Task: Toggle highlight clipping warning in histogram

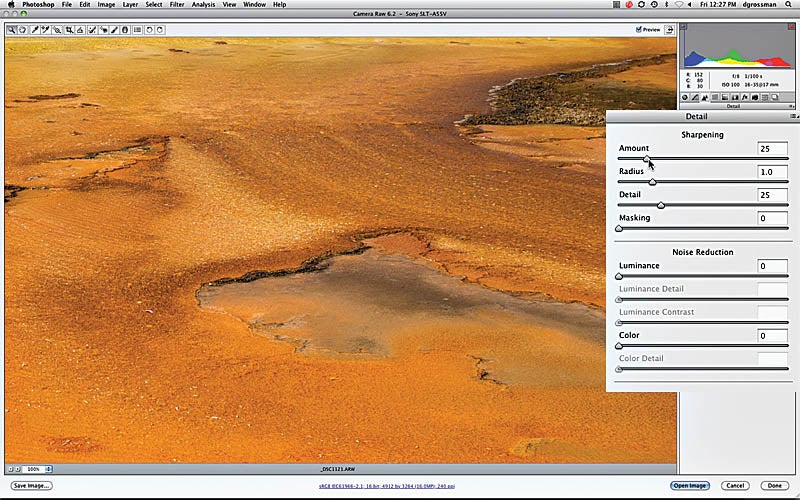Action: tap(791, 27)
